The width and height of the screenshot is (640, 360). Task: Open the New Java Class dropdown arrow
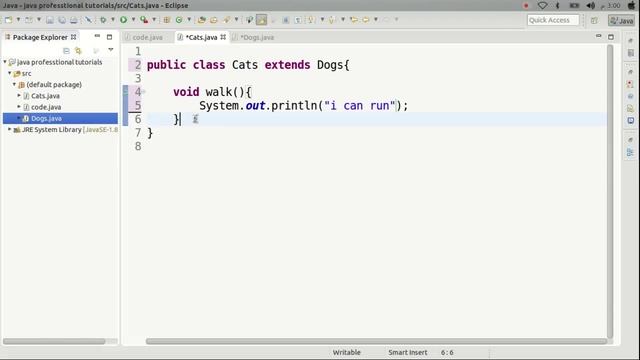(189, 19)
